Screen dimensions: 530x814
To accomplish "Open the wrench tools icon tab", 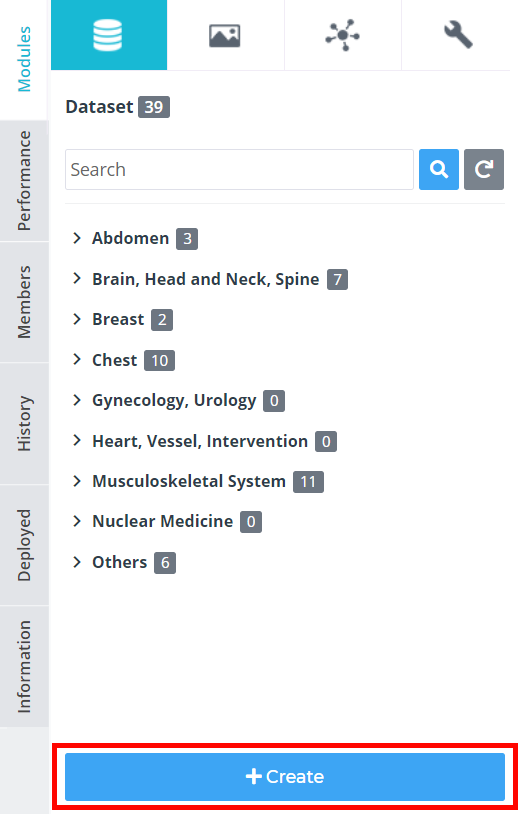I will click(x=458, y=35).
